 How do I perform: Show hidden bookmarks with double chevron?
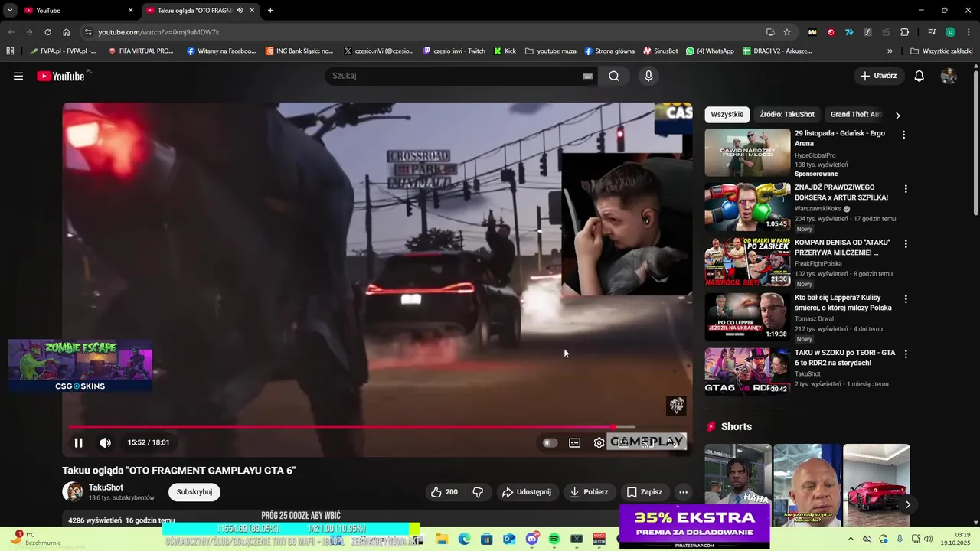coord(890,51)
